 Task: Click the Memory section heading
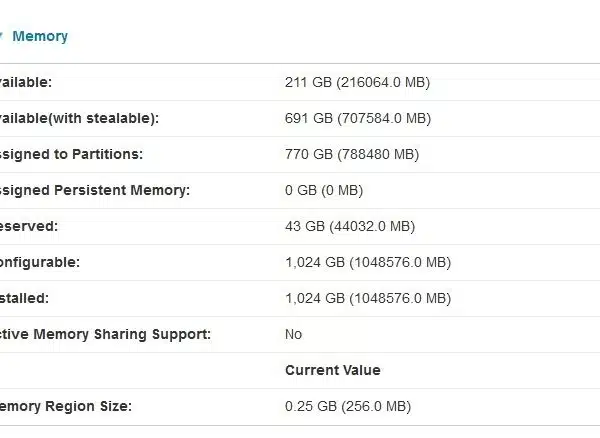point(40,36)
